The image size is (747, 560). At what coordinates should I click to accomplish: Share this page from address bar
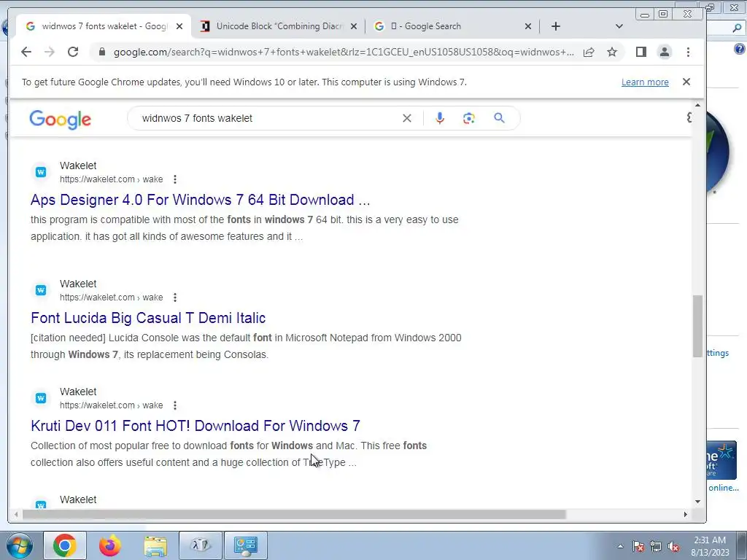click(x=589, y=52)
